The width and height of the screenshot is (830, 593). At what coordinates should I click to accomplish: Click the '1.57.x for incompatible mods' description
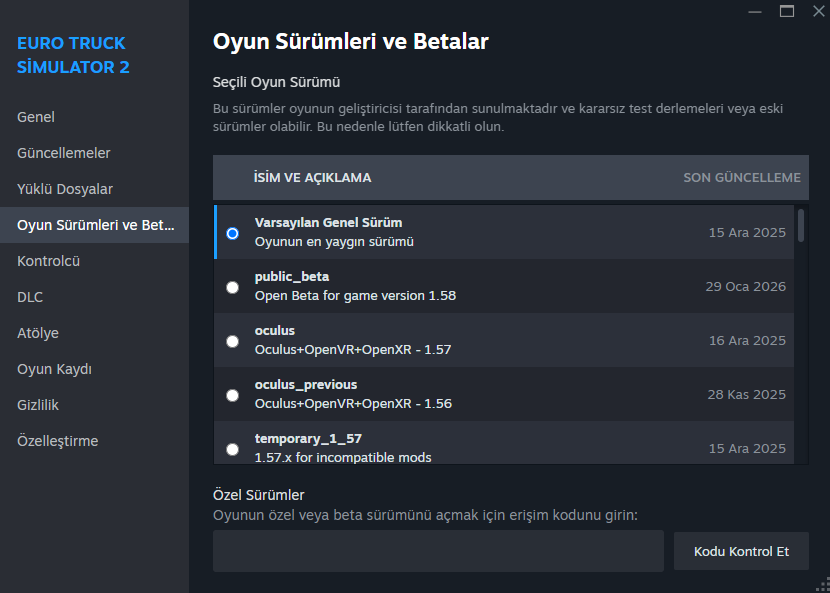coord(343,457)
